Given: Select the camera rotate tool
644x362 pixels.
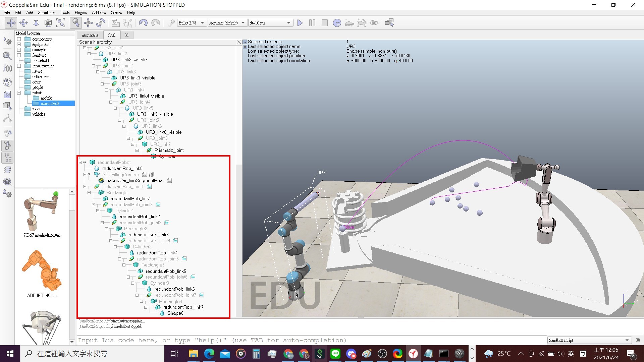Looking at the screenshot, I should [23, 23].
